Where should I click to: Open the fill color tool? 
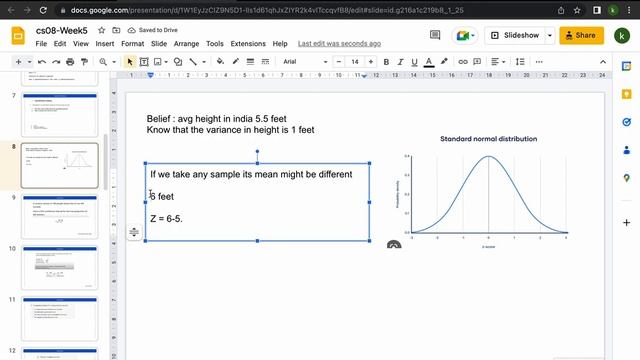[220, 62]
